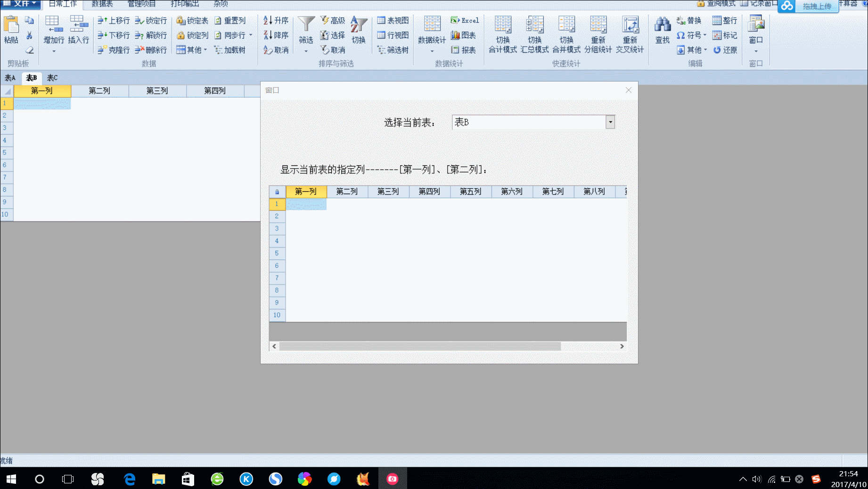Open File Explorer from taskbar
This screenshot has height=489, width=868.
(x=158, y=479)
